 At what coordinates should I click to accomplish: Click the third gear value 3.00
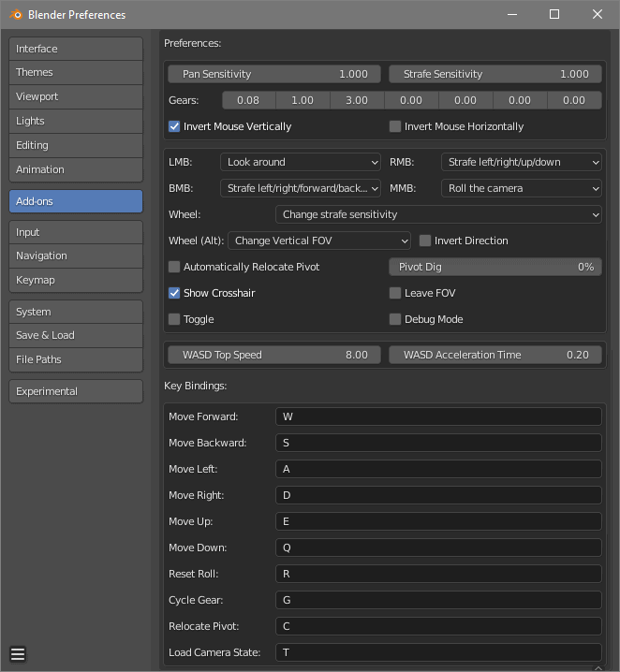tap(357, 100)
